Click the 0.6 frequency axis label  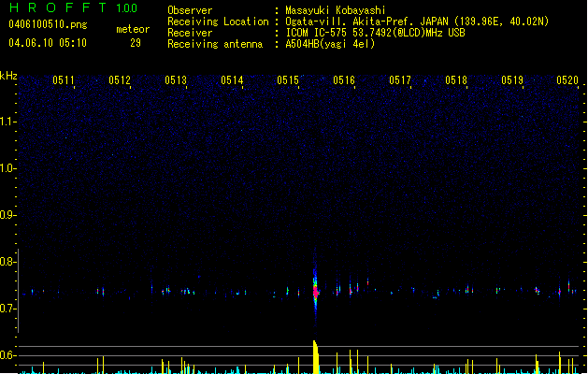tap(8, 355)
